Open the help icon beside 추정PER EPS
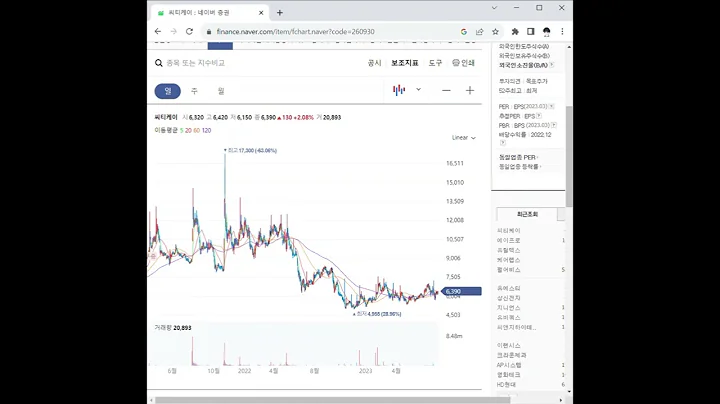720x404 pixels. [x=539, y=116]
